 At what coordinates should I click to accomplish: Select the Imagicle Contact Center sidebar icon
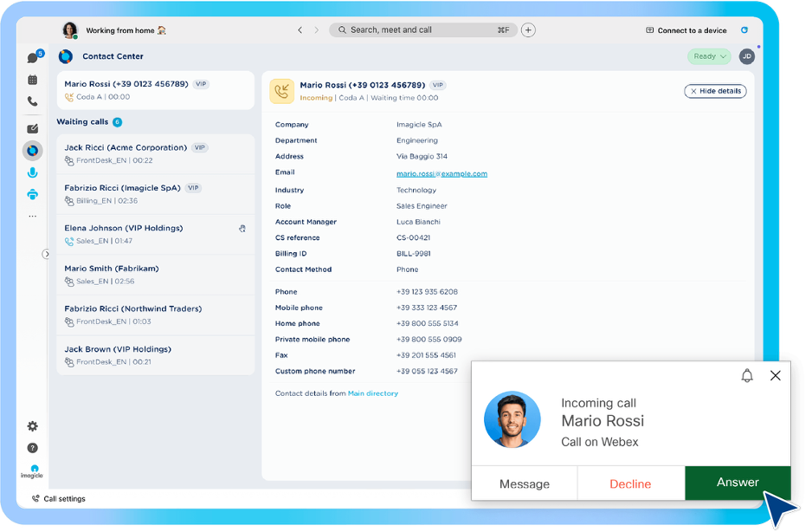[x=33, y=151]
